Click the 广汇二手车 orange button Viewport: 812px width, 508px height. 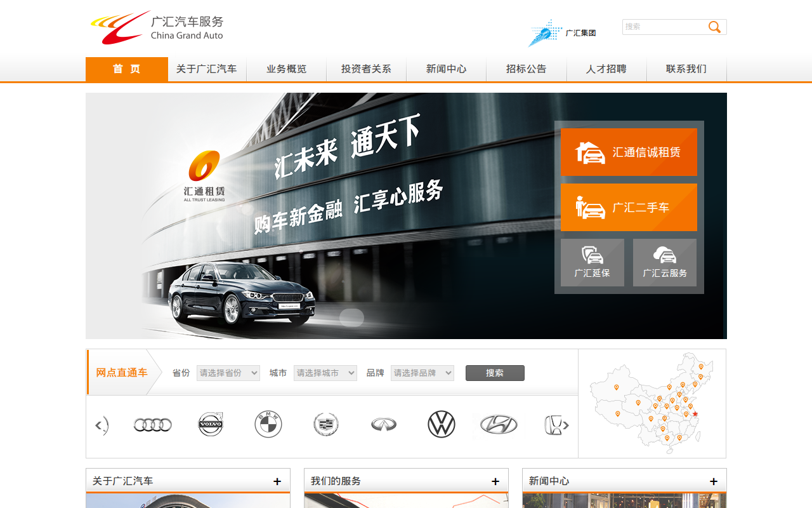pos(629,207)
